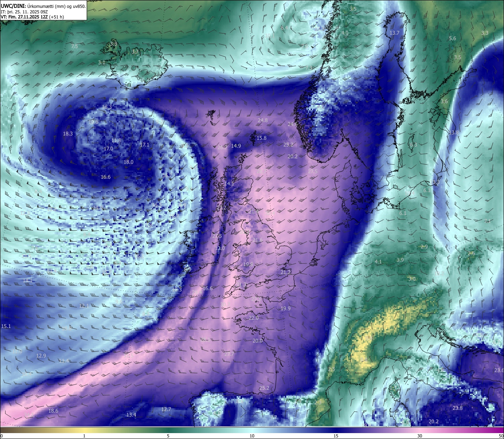
Task: Click the map value 19.8 over southern Wales
Action: (x=248, y=264)
